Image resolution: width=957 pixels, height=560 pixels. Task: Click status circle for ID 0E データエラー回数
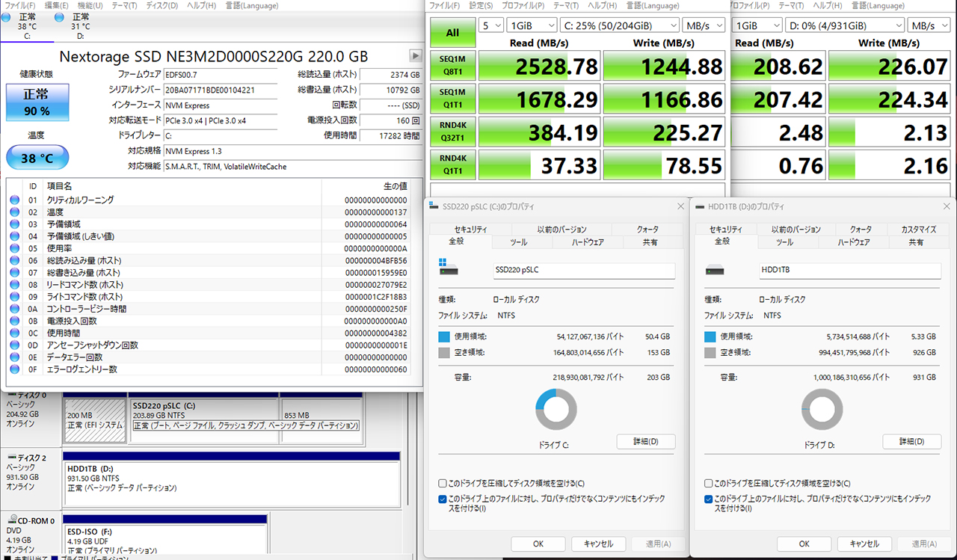pyautogui.click(x=14, y=357)
